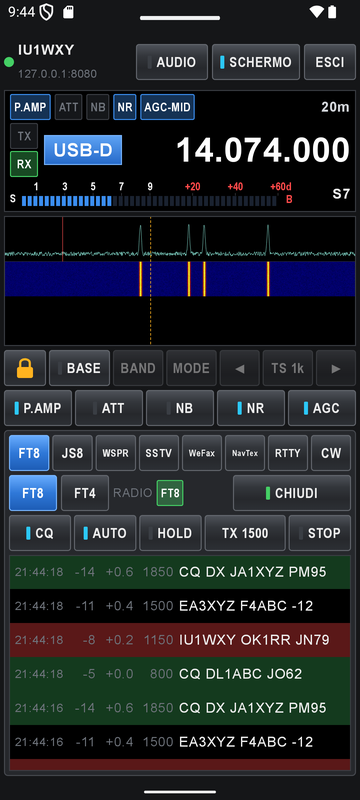The image size is (360, 800).
Task: Select the FT4 sub-mode button
Action: pyautogui.click(x=85, y=493)
